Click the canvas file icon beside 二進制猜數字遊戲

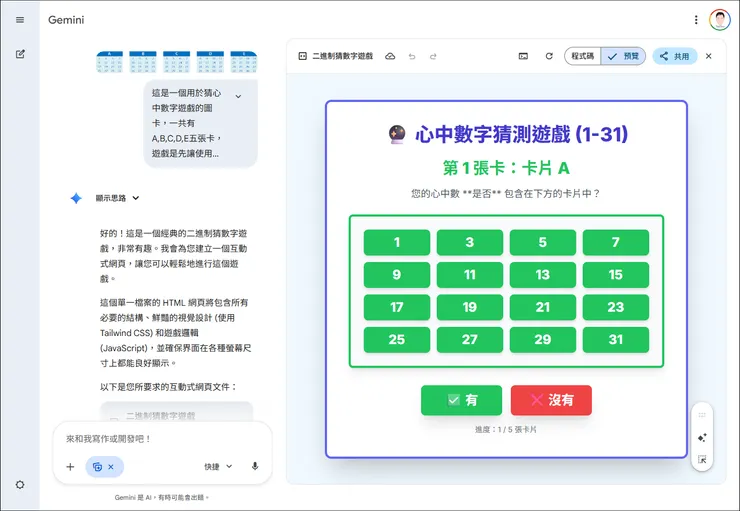(303, 56)
